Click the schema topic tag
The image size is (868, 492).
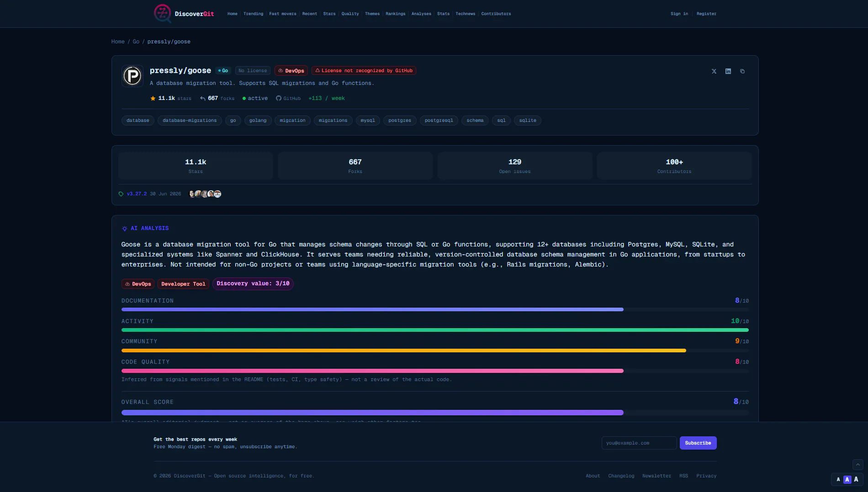pyautogui.click(x=475, y=120)
